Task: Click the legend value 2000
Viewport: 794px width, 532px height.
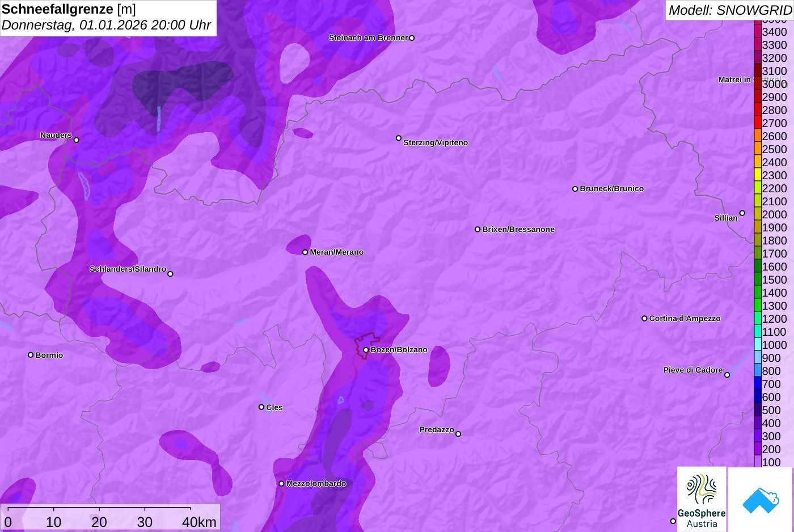Action: pos(774,214)
